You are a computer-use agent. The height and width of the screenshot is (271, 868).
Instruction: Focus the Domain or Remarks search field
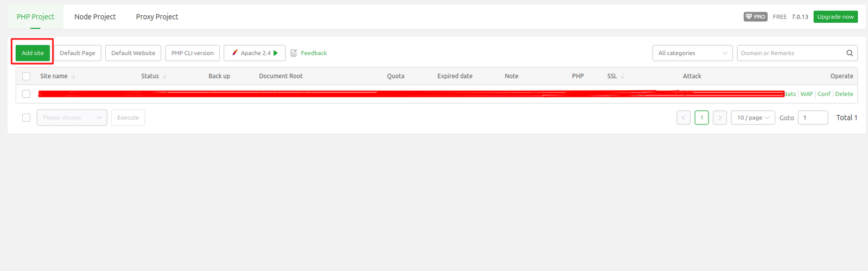pos(789,53)
